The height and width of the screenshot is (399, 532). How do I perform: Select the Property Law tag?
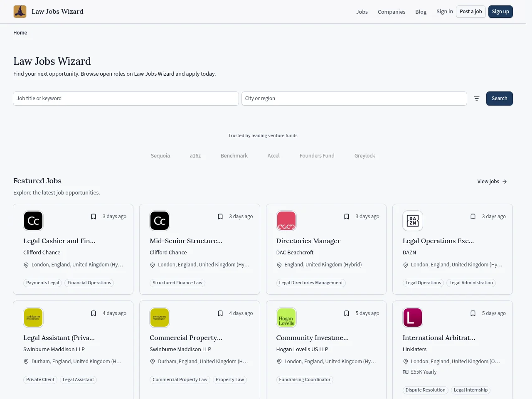(x=230, y=380)
